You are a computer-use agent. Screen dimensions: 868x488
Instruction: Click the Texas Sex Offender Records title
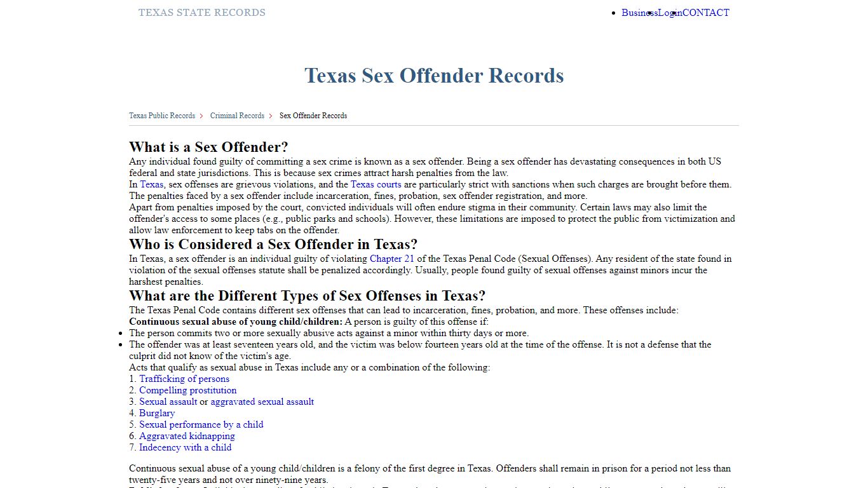click(434, 75)
